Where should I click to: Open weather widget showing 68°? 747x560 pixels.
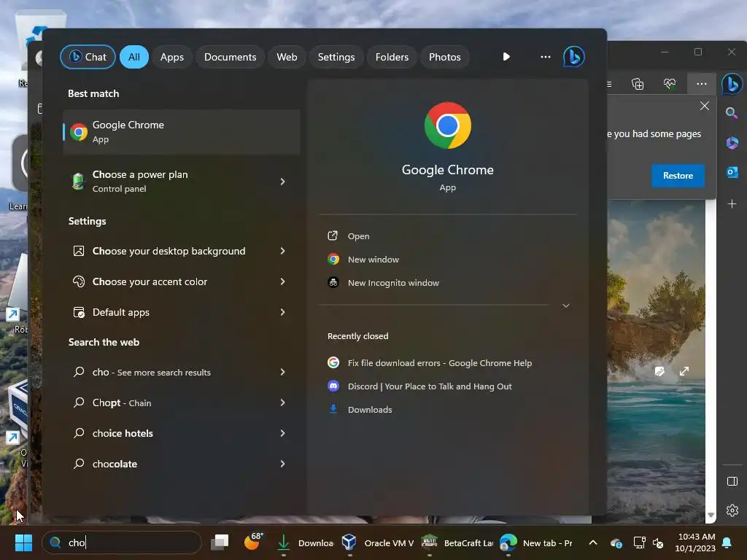click(253, 542)
